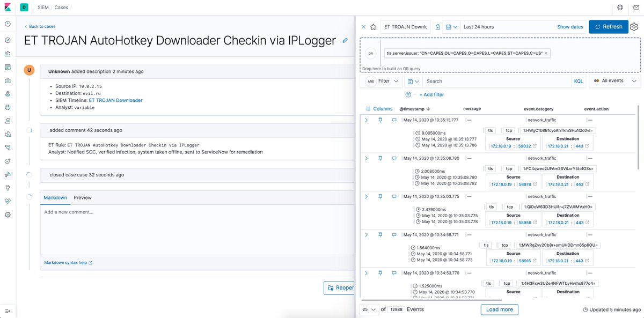Viewport: 644px width, 318px height.
Task: Click the help icon in the top bar
Action: coord(621,8)
